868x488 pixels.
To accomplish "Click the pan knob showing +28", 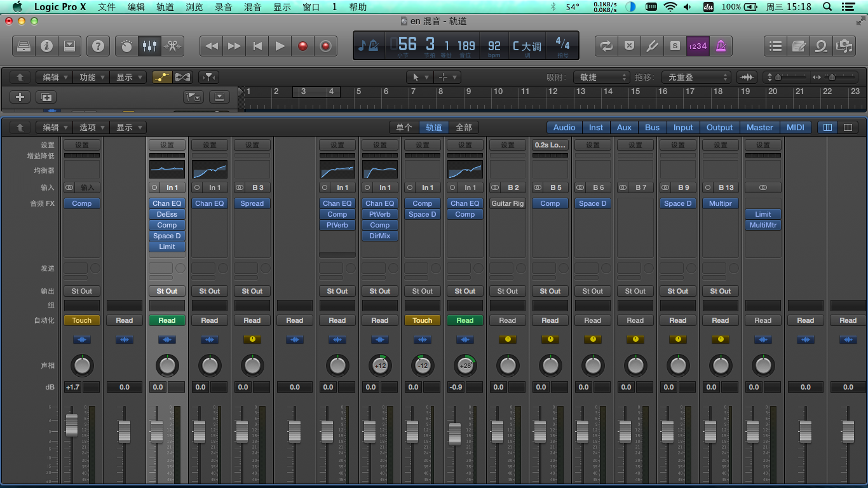I will 465,365.
